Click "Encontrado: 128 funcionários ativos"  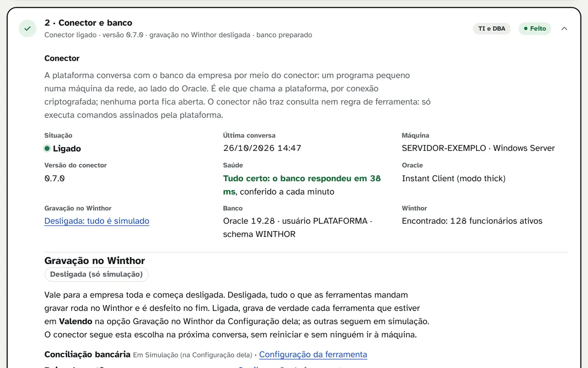tap(472, 221)
